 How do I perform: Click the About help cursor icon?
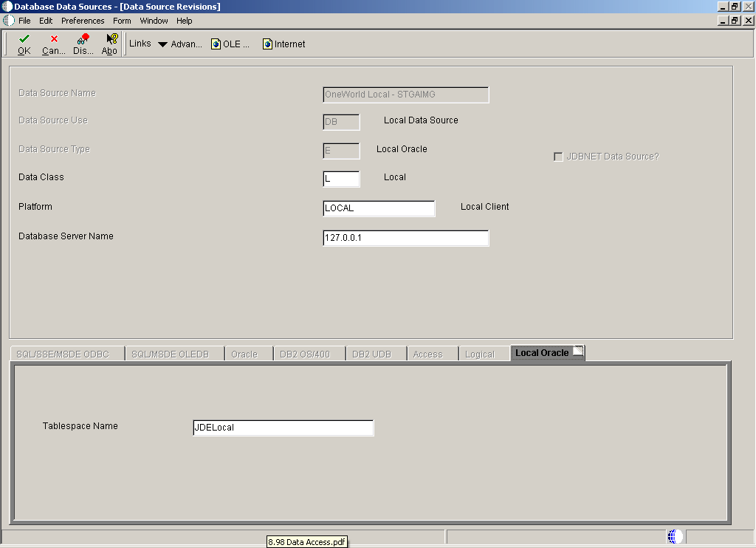point(110,44)
